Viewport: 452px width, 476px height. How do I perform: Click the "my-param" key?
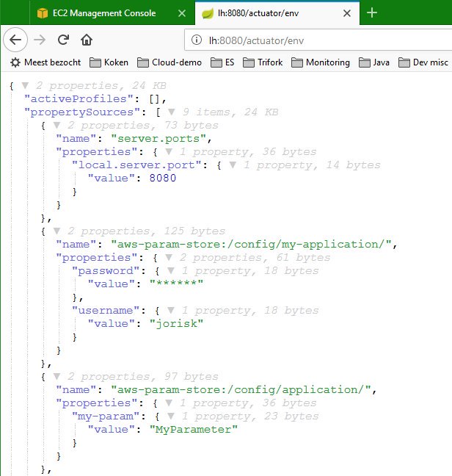pyautogui.click(x=106, y=416)
